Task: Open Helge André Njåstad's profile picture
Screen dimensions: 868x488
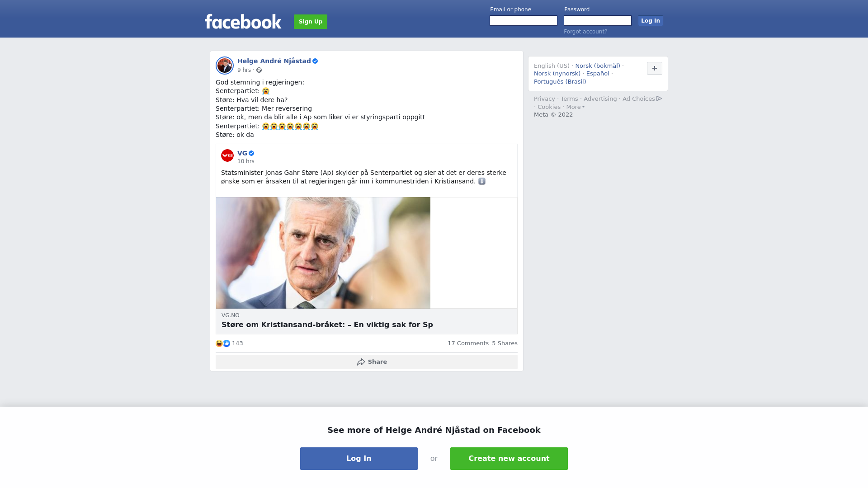Action: click(x=225, y=66)
